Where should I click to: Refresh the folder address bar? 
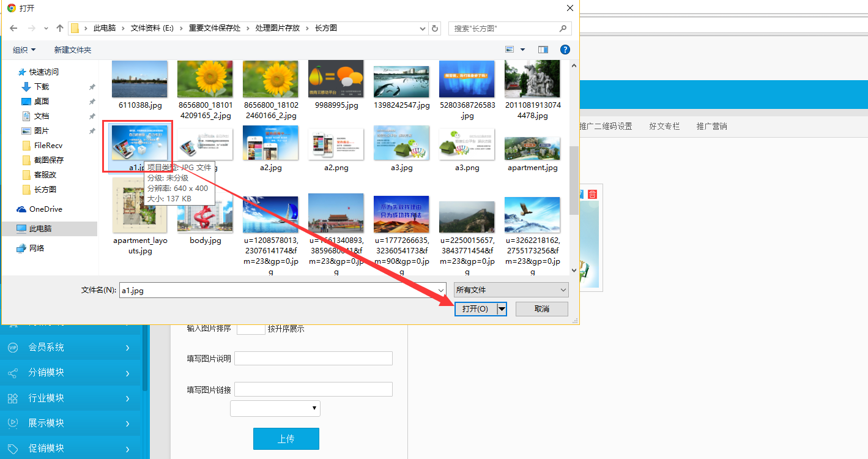435,28
